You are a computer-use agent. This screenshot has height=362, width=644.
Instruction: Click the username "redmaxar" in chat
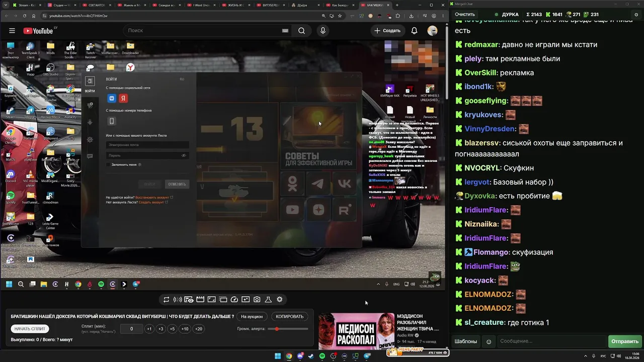pos(480,45)
